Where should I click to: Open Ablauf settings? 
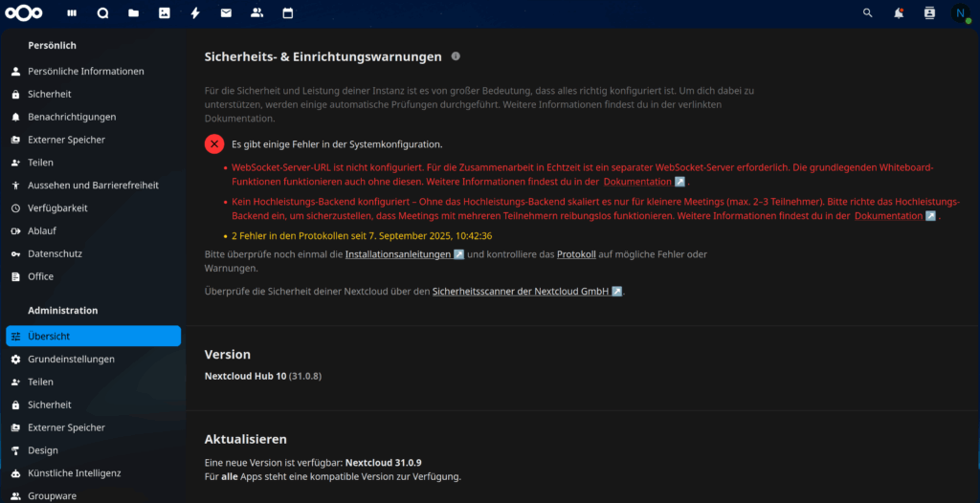[x=94, y=230]
